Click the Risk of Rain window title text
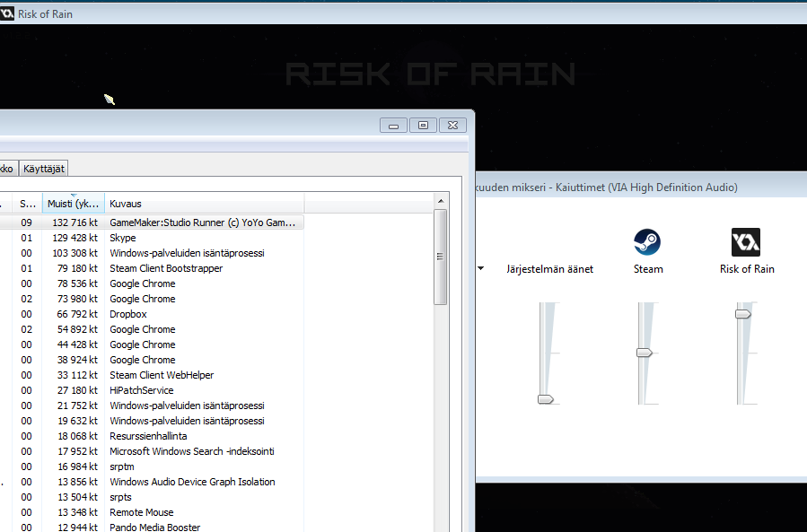The height and width of the screenshot is (532, 807). click(x=45, y=14)
